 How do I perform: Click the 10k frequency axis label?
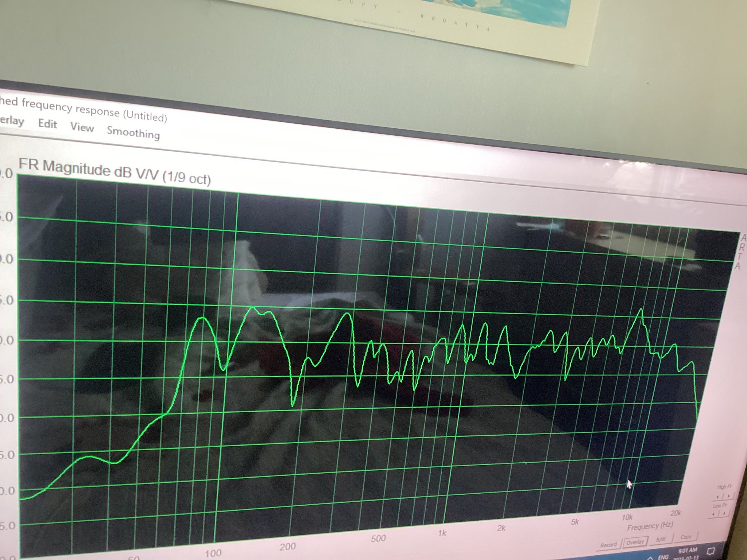627,517
